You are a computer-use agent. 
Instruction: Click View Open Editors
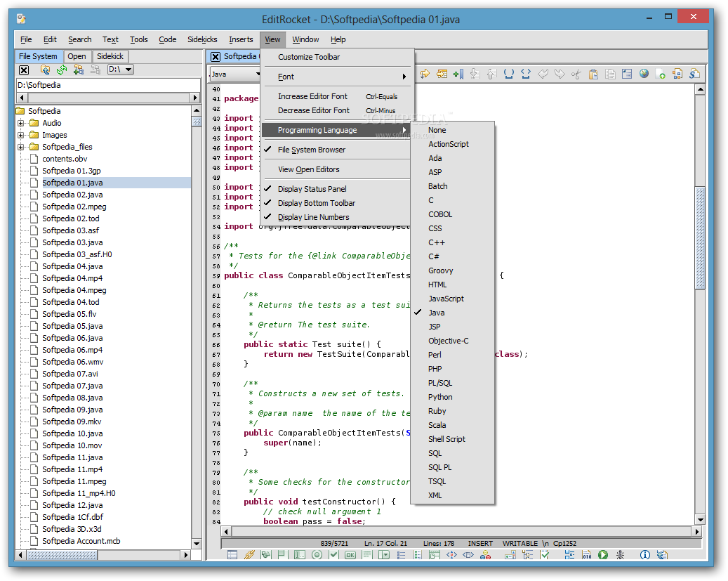(336, 169)
